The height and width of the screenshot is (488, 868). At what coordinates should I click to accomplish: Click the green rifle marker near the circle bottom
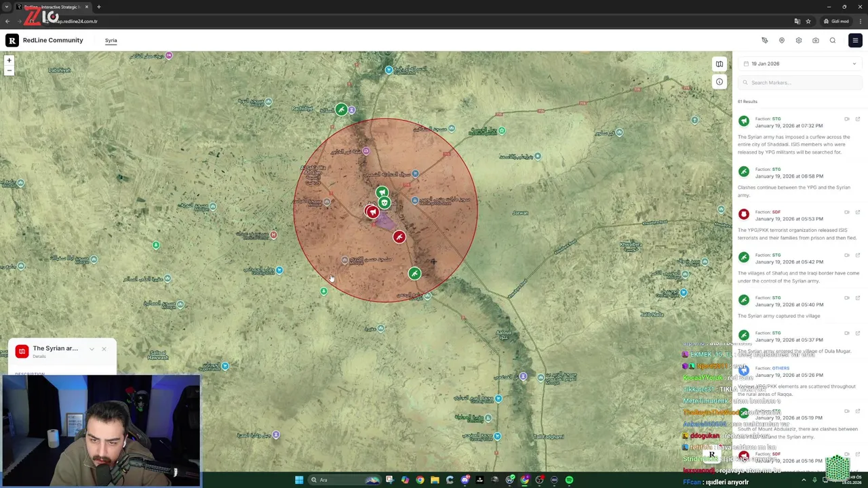click(x=414, y=273)
